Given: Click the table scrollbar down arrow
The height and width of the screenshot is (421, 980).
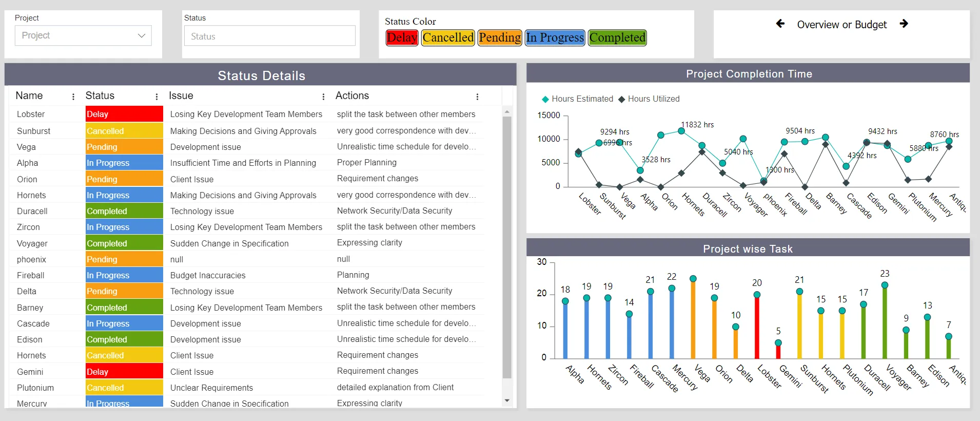Looking at the screenshot, I should point(507,400).
